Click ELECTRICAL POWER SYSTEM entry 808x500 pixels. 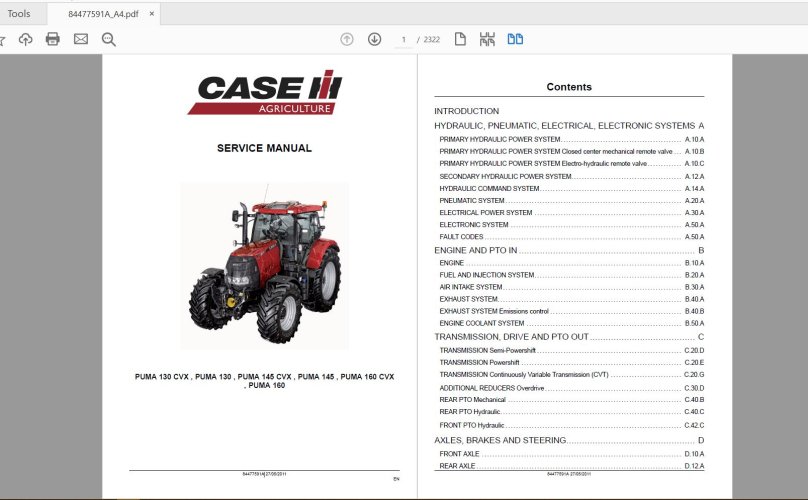pos(571,212)
